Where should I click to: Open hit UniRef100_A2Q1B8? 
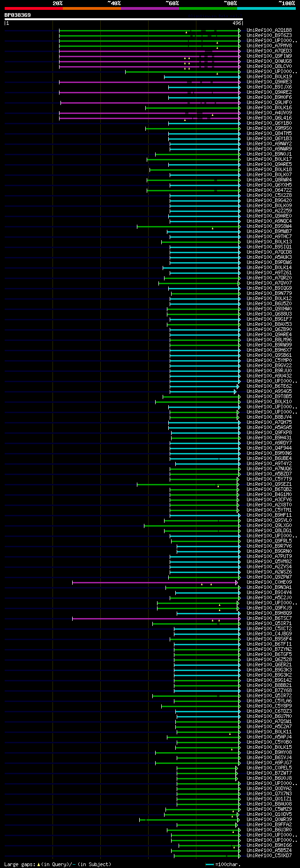[x=269, y=30]
